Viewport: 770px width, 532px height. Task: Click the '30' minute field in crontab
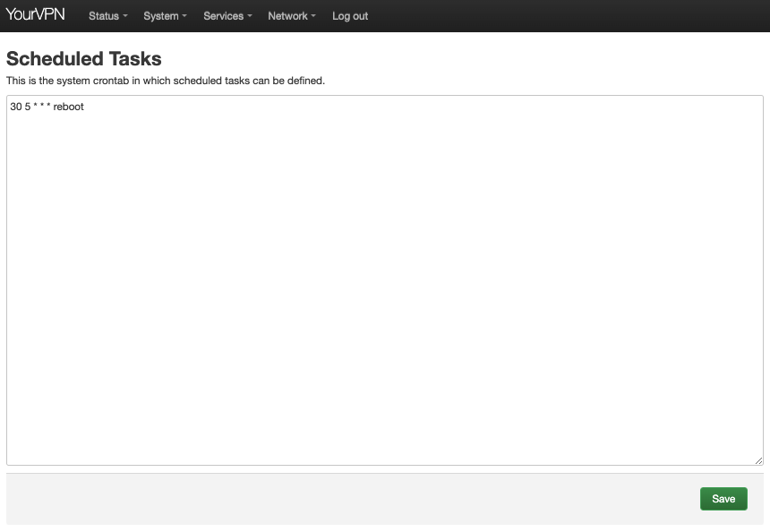pyautogui.click(x=15, y=107)
